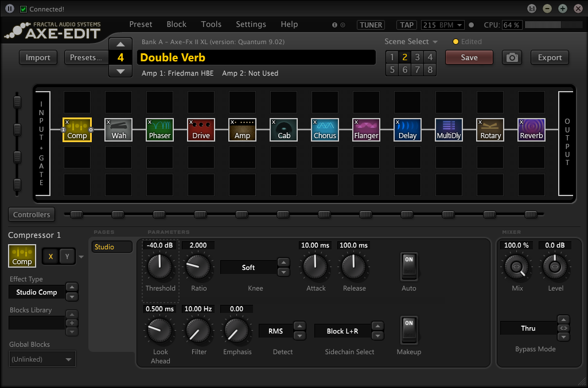Select scene 8

tap(430, 70)
